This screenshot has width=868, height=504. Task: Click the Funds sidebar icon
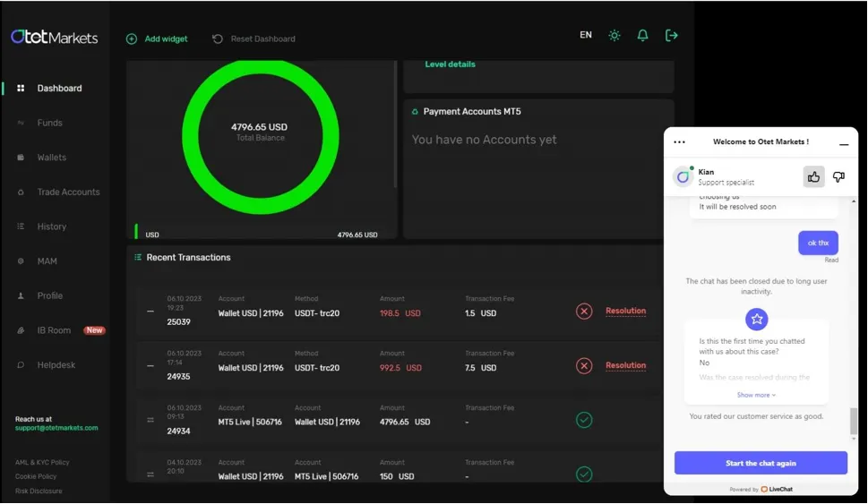coord(21,123)
